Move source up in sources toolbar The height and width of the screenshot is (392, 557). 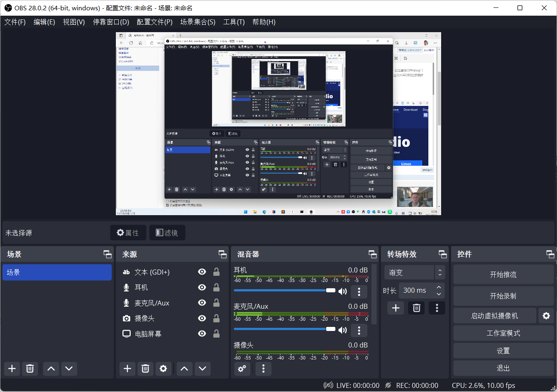tap(184, 369)
